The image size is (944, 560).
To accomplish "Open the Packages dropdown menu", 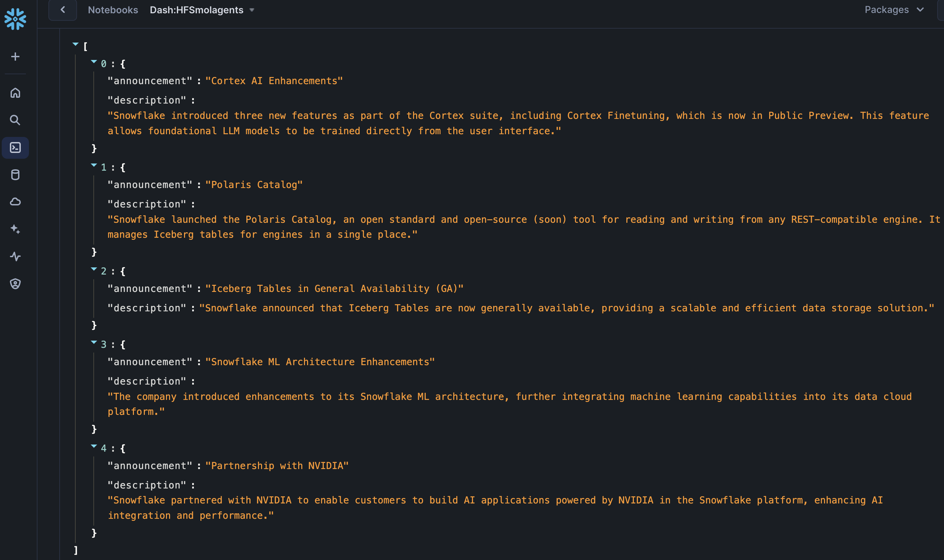I will pyautogui.click(x=894, y=10).
